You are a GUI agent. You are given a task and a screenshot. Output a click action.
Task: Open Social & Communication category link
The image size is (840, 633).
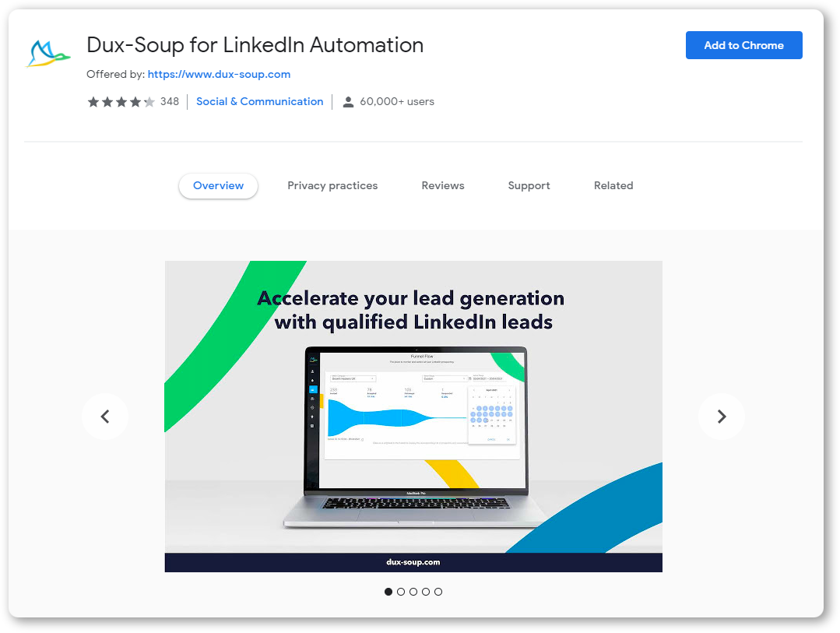tap(260, 101)
